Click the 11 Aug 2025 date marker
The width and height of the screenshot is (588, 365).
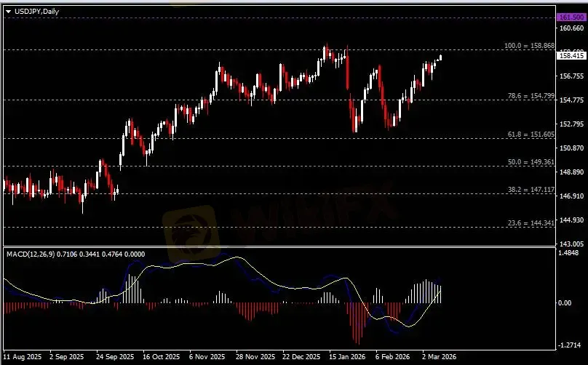21,357
